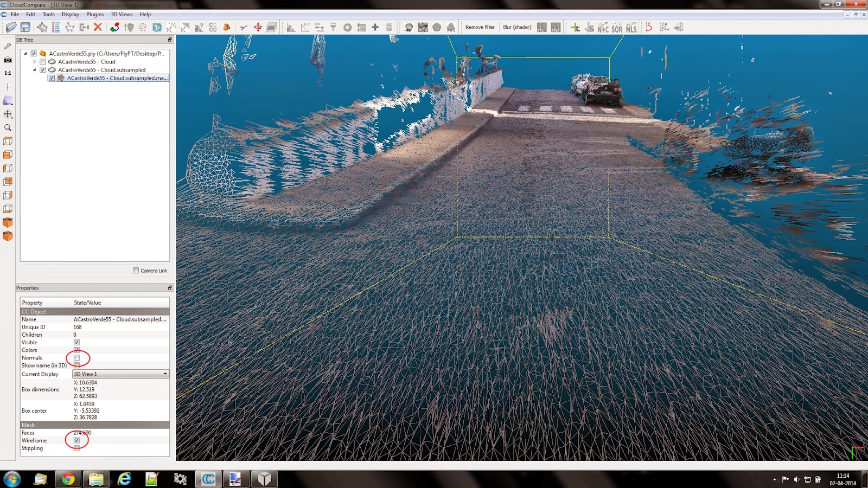Click the Save floppy disk icon

(25, 27)
